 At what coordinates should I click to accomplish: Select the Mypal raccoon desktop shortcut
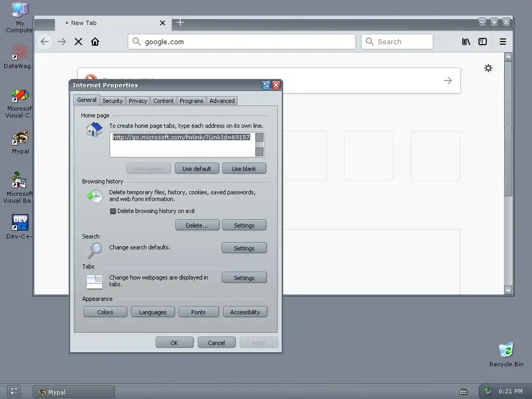[20, 142]
